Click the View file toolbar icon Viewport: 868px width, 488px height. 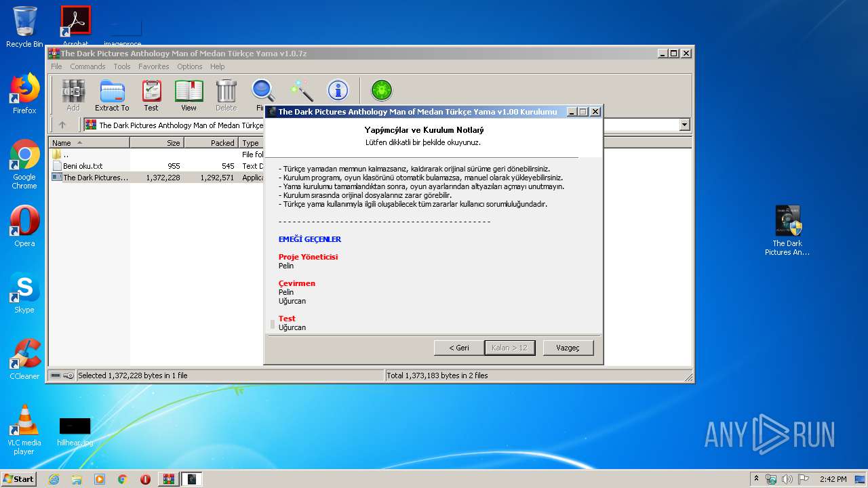[x=189, y=95]
